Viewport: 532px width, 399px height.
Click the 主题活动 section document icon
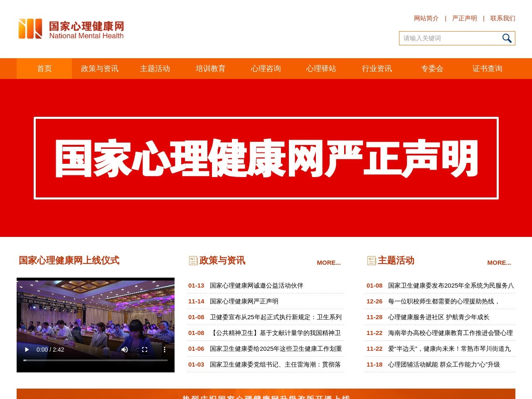(x=372, y=261)
